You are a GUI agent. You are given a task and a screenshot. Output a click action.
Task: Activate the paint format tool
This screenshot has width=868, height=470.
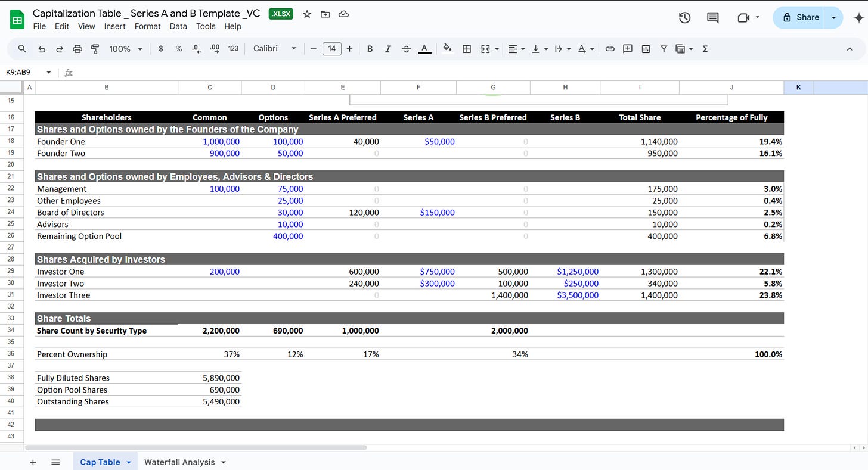(x=95, y=49)
